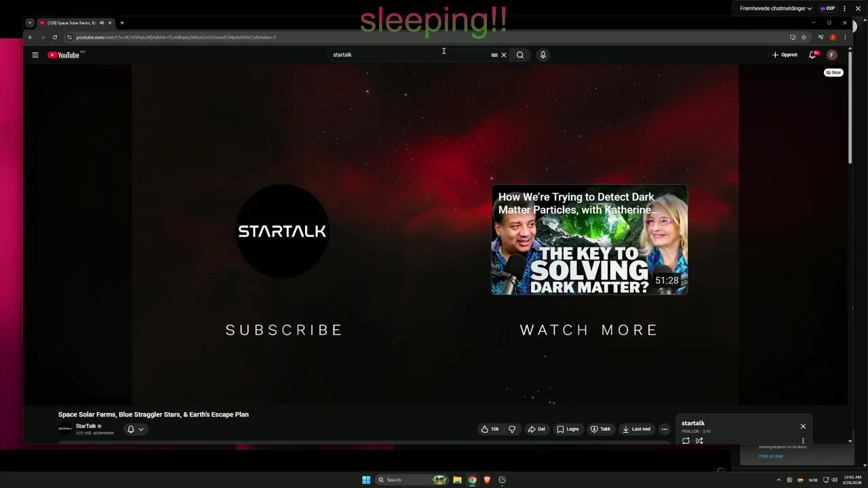
Task: Dislike the video
Action: click(x=512, y=429)
